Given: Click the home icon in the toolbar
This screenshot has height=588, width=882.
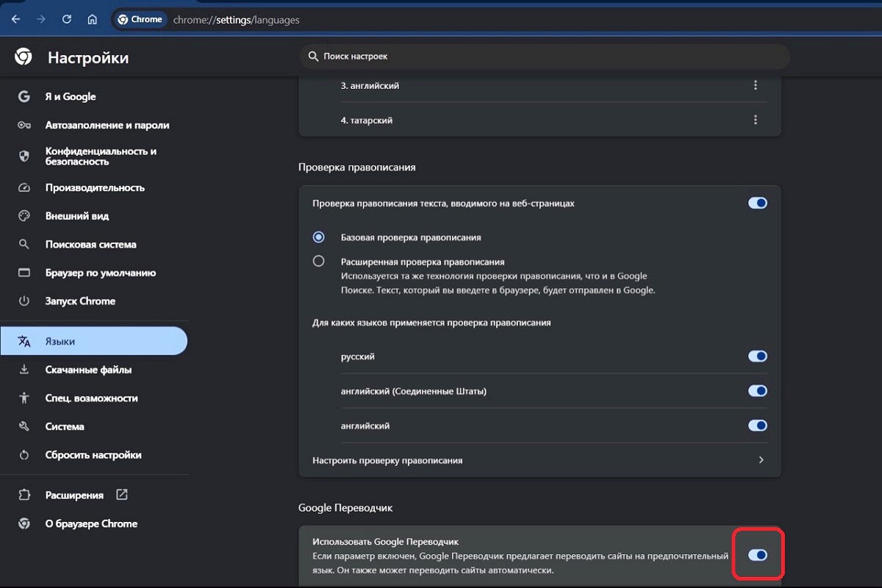Looking at the screenshot, I should (92, 20).
